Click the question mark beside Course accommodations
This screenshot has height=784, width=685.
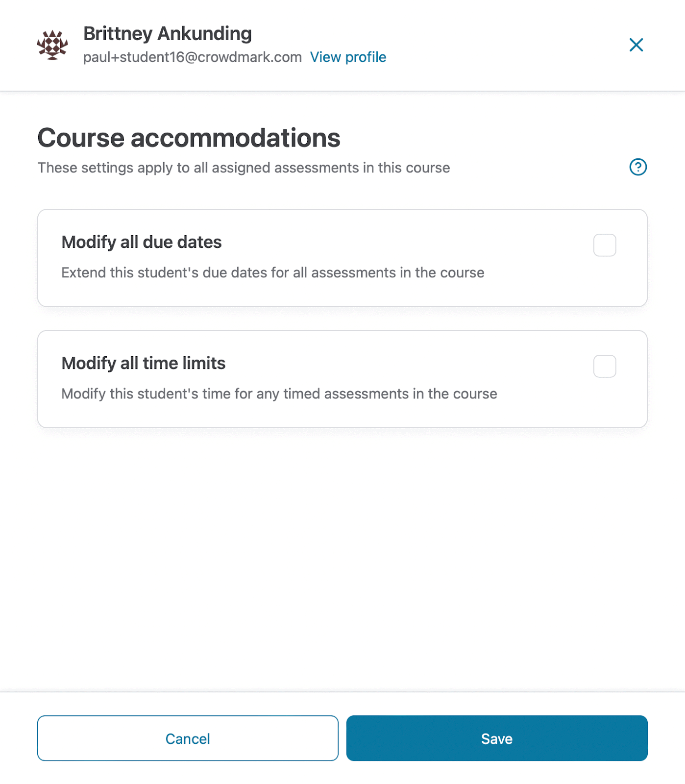click(x=638, y=167)
